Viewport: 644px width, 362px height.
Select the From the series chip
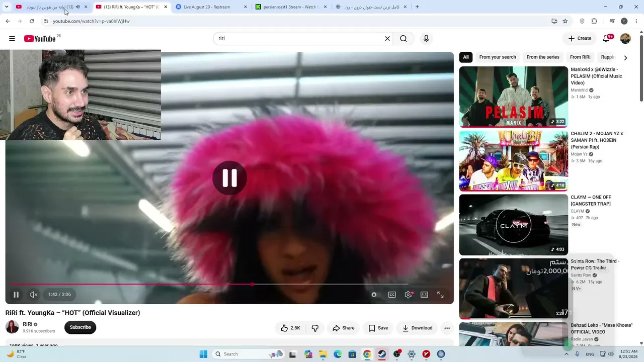543,57
